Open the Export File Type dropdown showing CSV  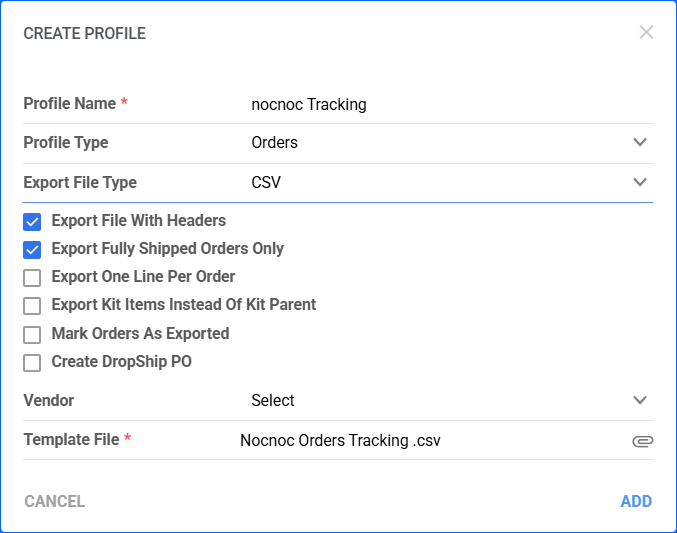pos(449,182)
